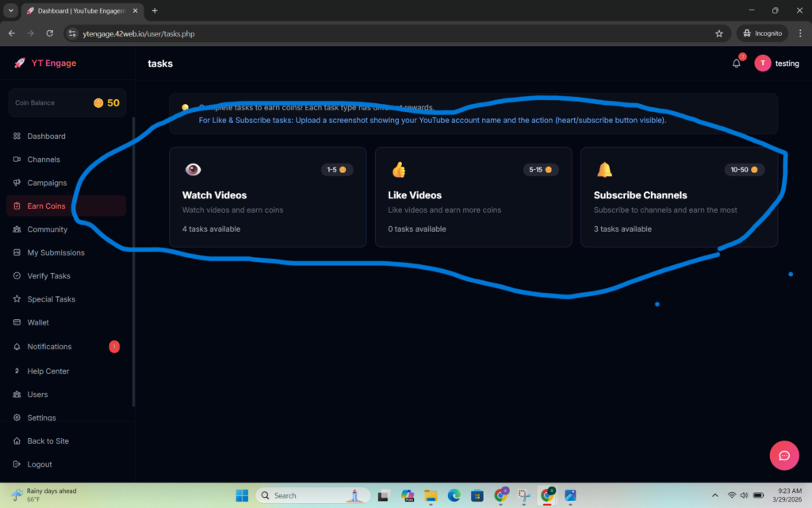Click the Wallet icon in sidebar
The width and height of the screenshot is (812, 508).
tap(17, 322)
